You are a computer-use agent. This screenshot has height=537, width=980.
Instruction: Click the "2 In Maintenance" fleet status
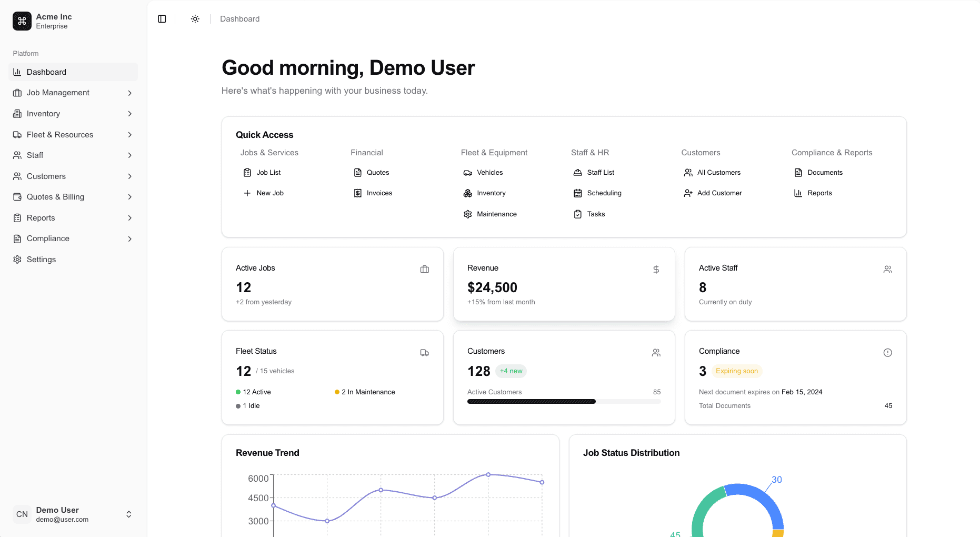pos(365,392)
